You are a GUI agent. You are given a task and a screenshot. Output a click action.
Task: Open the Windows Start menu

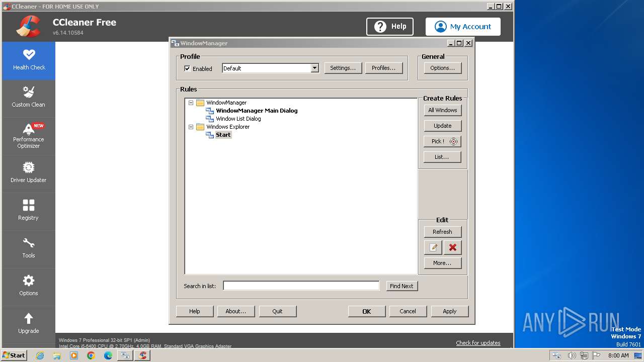pyautogui.click(x=14, y=355)
